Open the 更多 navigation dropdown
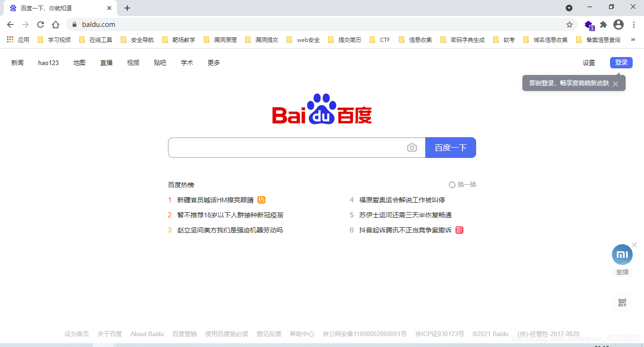This screenshot has height=347, width=644. click(213, 62)
